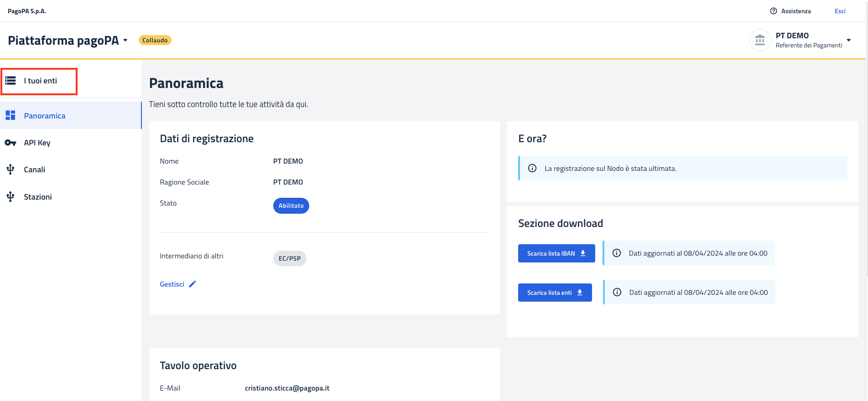Open the PT DEMO account dropdown arrow
Image resolution: width=868 pixels, height=401 pixels.
coord(848,40)
